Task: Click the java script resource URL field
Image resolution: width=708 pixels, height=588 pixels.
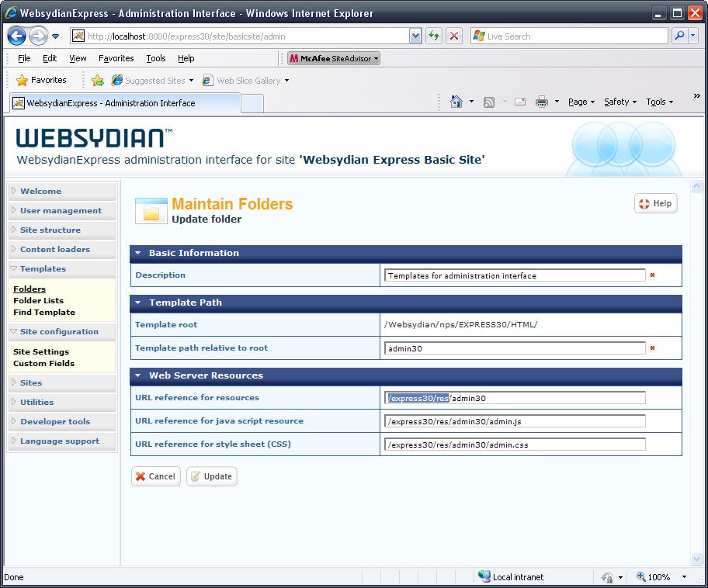Action: [515, 421]
